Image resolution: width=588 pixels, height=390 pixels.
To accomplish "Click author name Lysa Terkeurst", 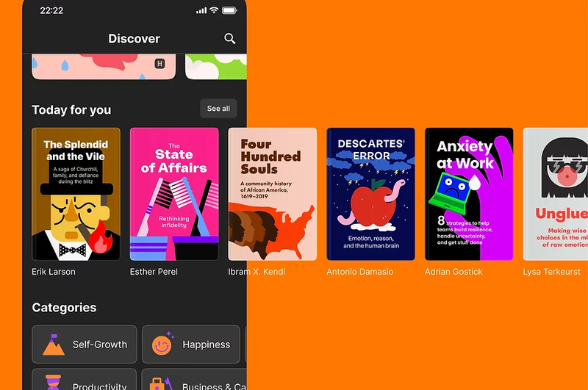I will point(552,272).
